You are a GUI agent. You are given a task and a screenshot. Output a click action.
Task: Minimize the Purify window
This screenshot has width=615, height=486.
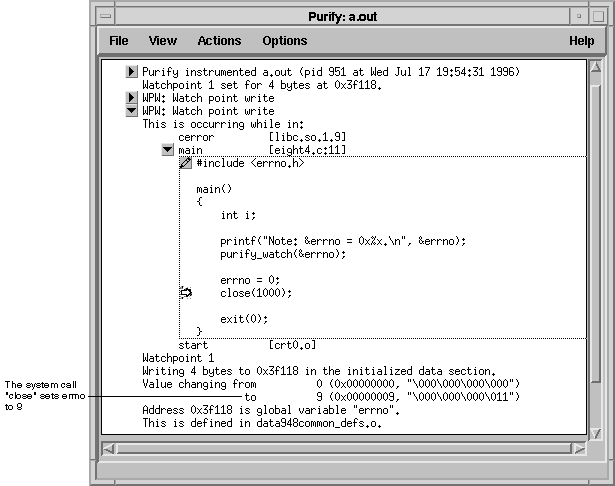coord(579,16)
